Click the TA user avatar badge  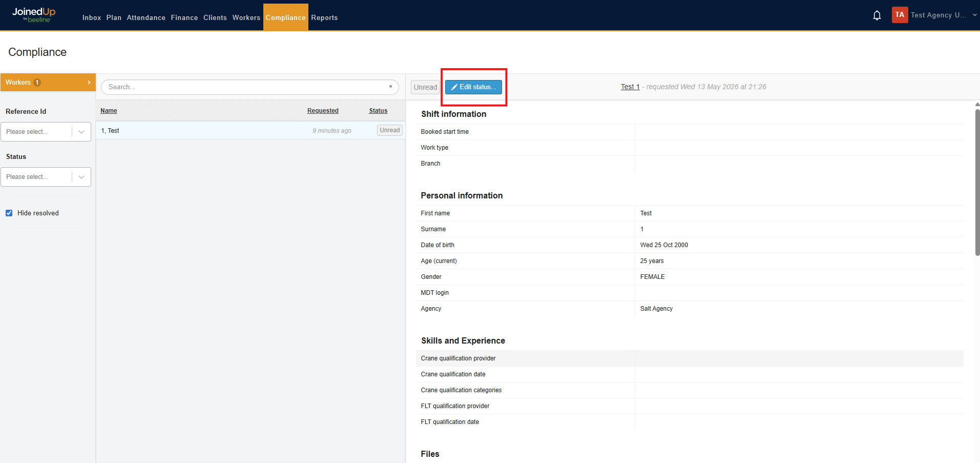[x=900, y=15]
